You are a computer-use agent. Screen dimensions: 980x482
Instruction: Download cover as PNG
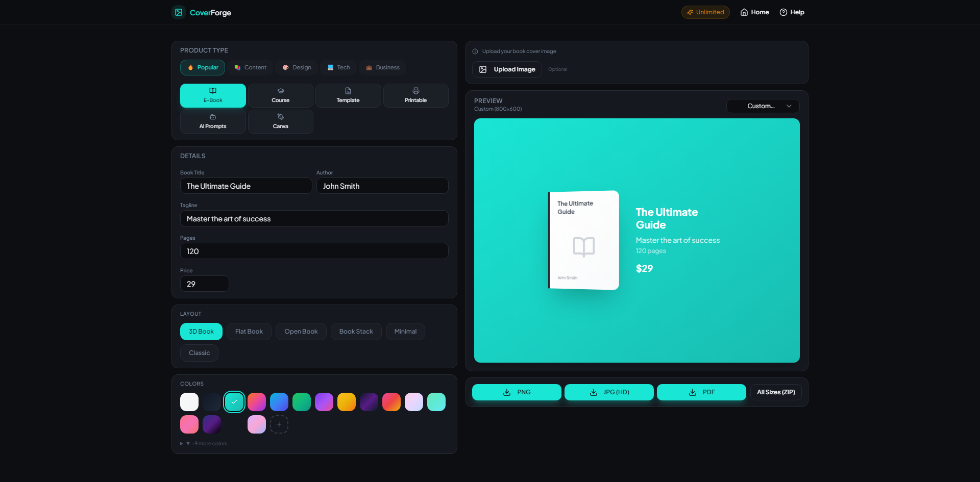click(517, 392)
